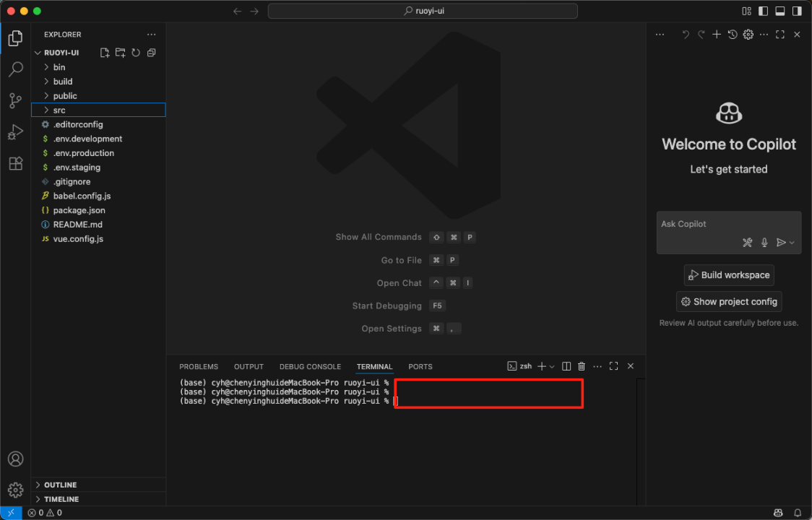Maximize the Copilot chat panel
The height and width of the screenshot is (520, 812).
780,35
